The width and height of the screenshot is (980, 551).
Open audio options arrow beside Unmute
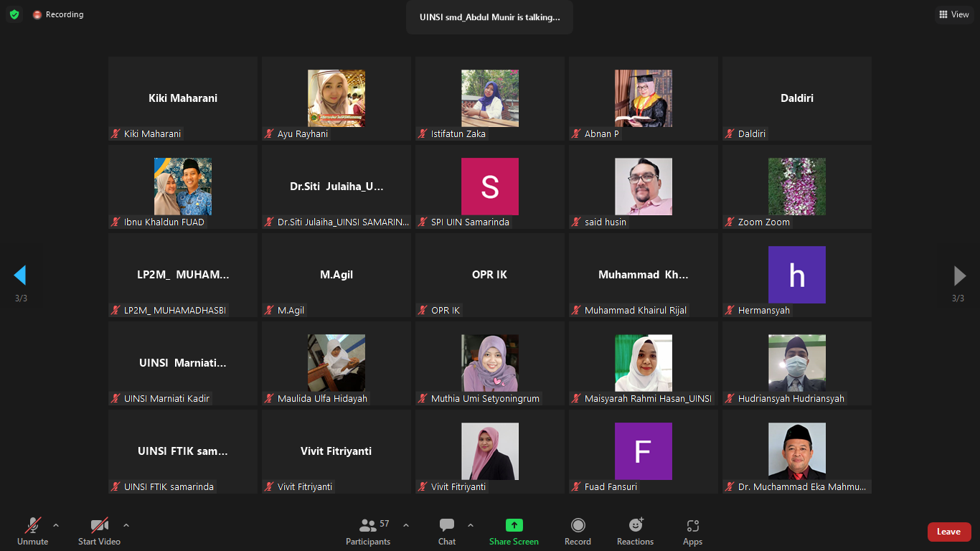pyautogui.click(x=56, y=525)
